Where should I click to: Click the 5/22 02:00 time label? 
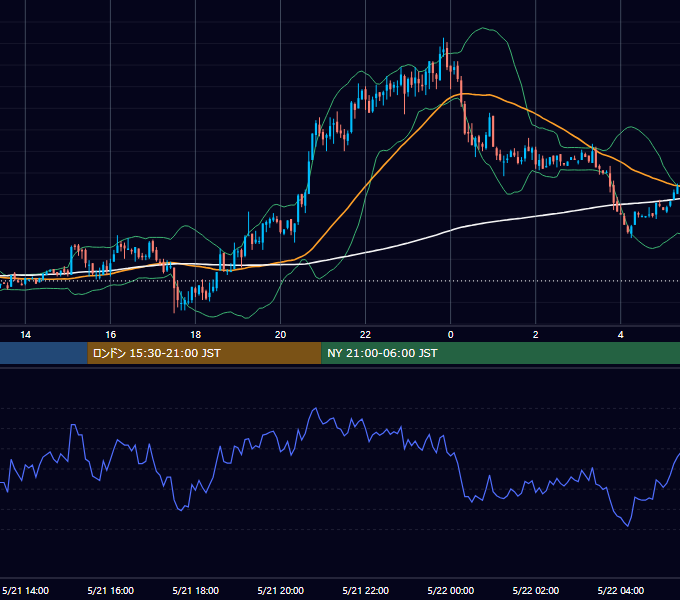536,590
